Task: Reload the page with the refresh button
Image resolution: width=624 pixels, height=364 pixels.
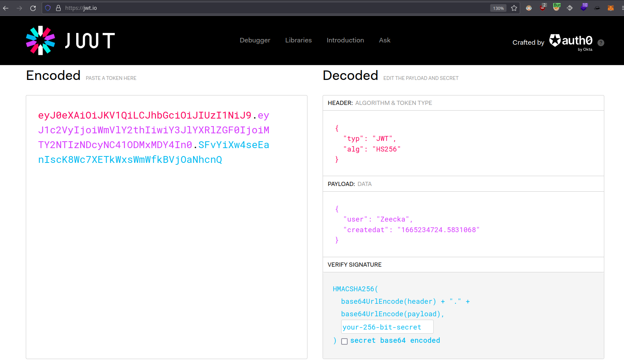Action: 33,8
